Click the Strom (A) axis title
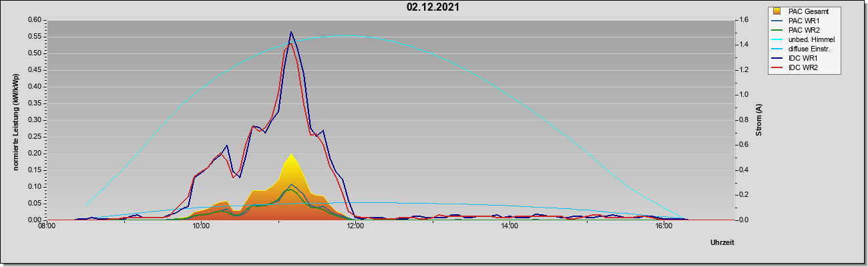 (x=759, y=120)
